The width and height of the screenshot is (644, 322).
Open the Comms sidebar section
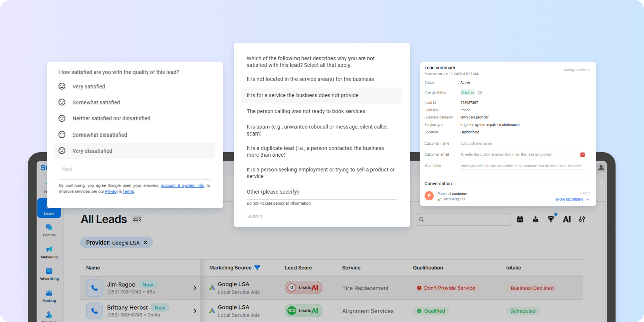point(49,230)
